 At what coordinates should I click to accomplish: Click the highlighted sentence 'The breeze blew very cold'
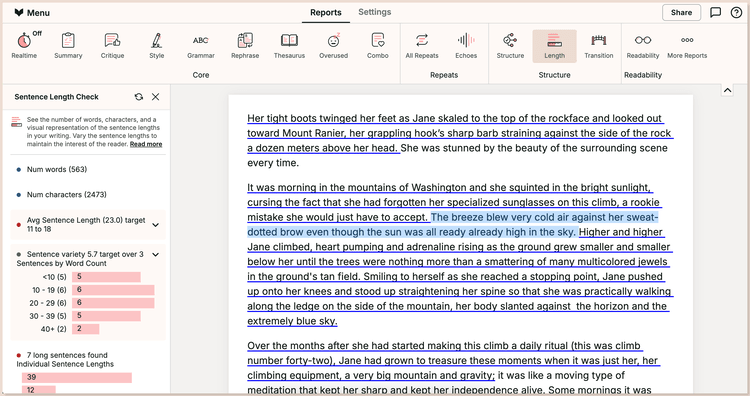(452, 225)
